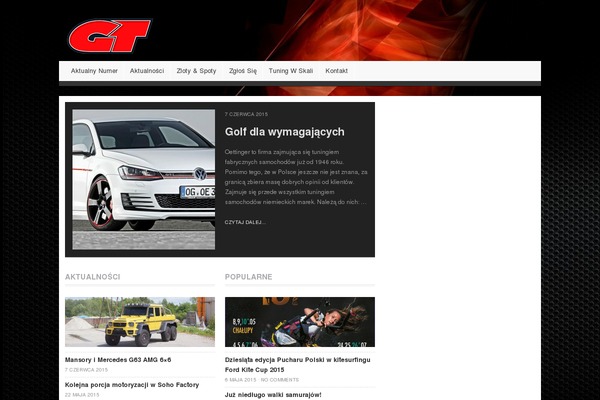The height and width of the screenshot is (400, 600).
Task: Select the Zgłoś Się menu item
Action: click(243, 71)
